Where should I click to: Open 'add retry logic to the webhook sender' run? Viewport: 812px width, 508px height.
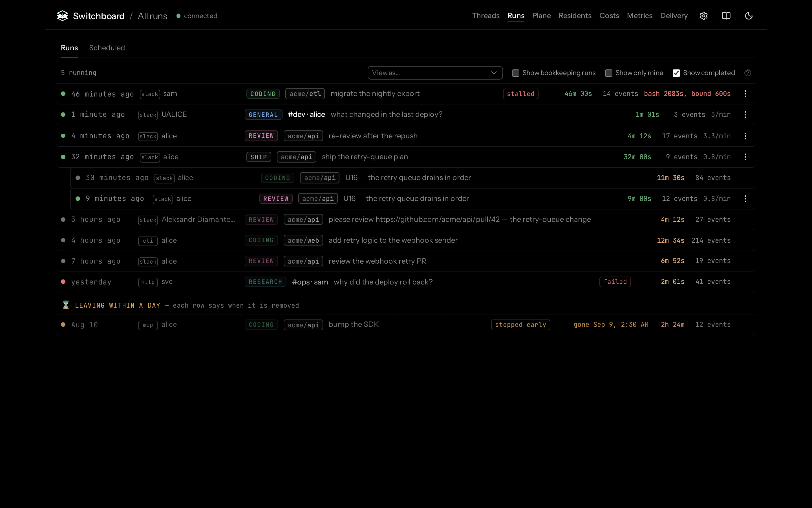point(406,240)
